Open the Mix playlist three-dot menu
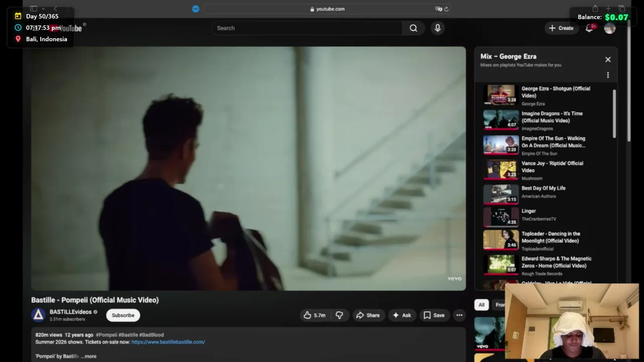644x362 pixels. [608, 75]
